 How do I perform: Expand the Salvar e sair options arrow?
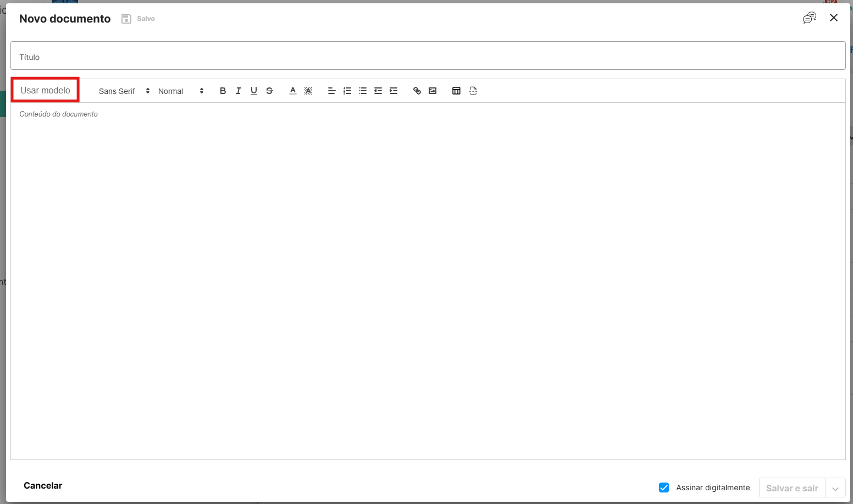coord(835,488)
